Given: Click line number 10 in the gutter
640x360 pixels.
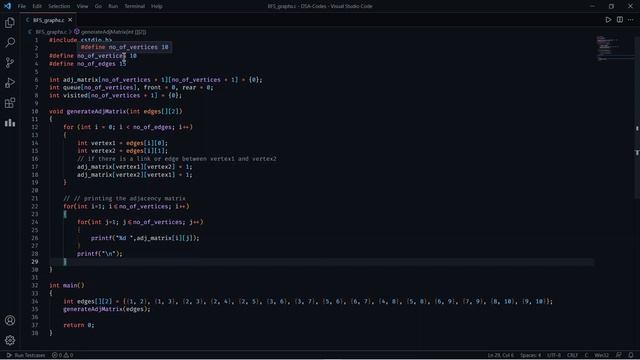Looking at the screenshot, I should (x=35, y=111).
